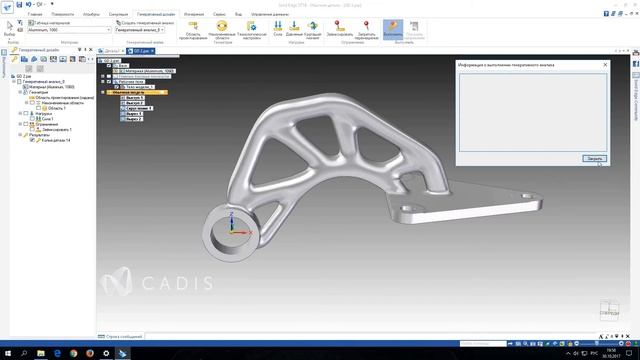Image resolution: width=640 pixels, height=360 pixels.
Task: Toggle checkbox for Копия детали 14 result
Action: tap(32, 140)
